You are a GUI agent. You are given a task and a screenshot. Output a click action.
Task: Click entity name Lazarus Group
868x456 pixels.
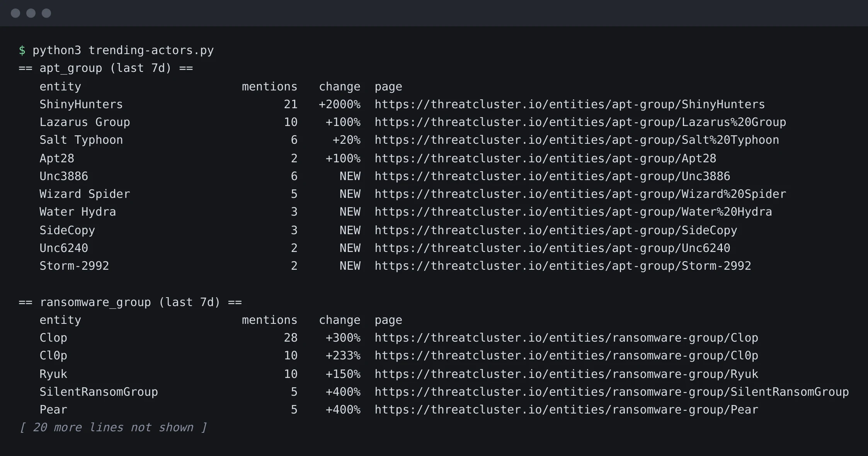(85, 122)
